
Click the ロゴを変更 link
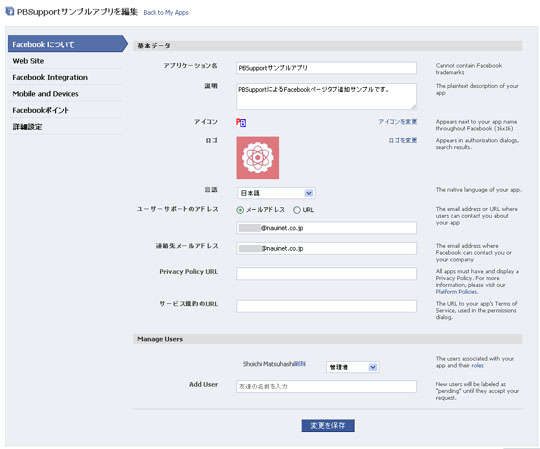pos(403,140)
